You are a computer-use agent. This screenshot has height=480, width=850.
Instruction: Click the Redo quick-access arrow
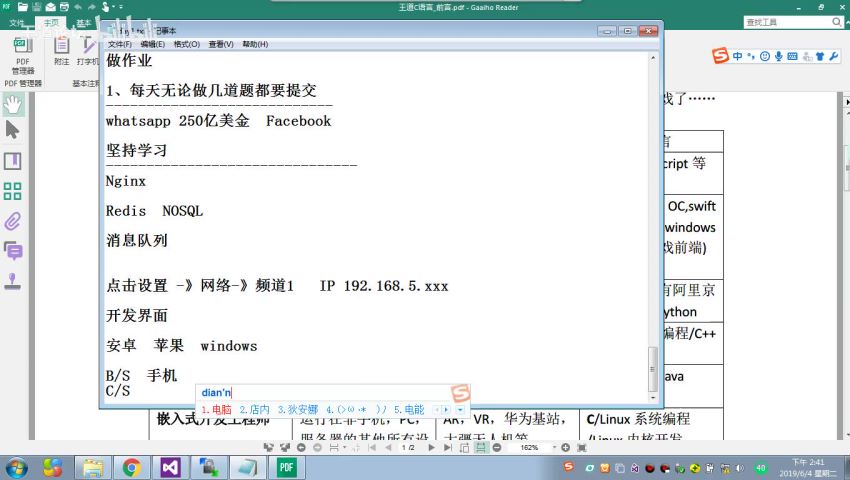click(91, 7)
